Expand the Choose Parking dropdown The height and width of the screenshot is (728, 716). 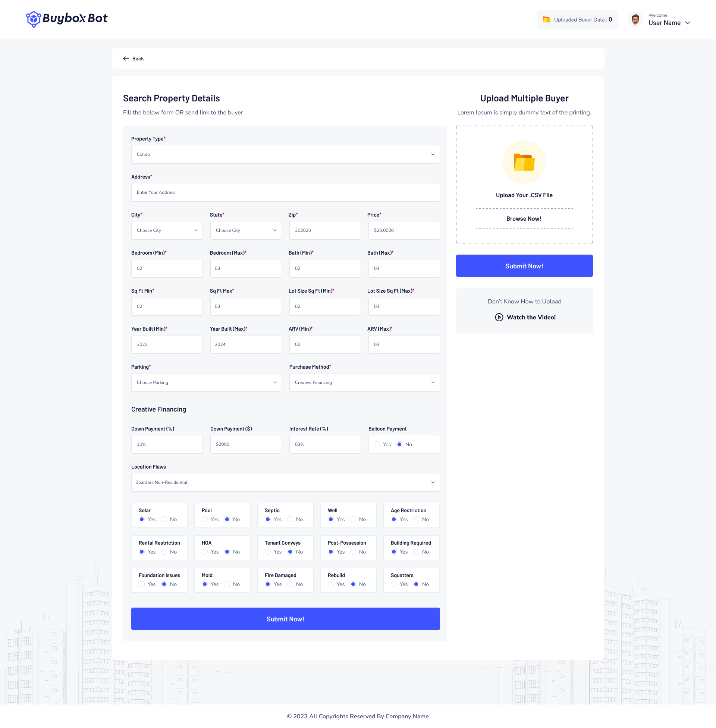(206, 382)
